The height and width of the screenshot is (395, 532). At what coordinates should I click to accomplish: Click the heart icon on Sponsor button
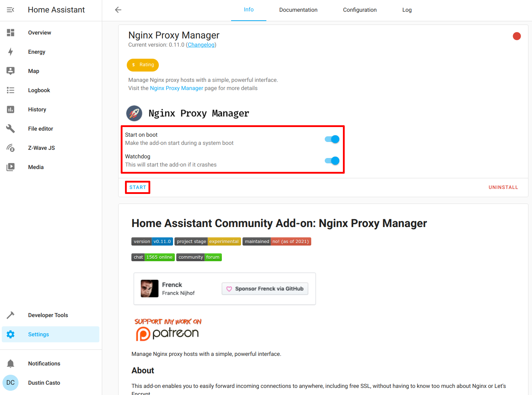(229, 289)
